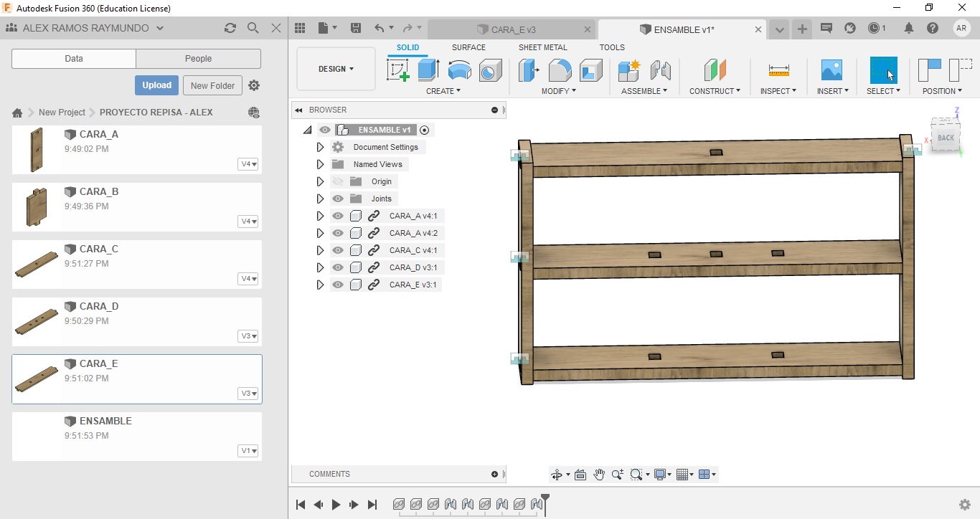Open the CARA_A thumbnail in data panel

(x=37, y=150)
